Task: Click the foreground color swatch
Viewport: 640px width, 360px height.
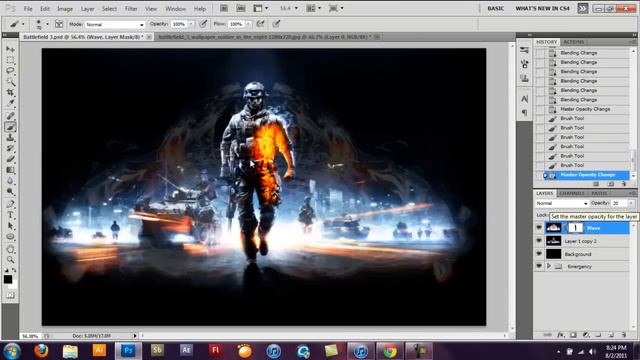Action: coord(8,279)
